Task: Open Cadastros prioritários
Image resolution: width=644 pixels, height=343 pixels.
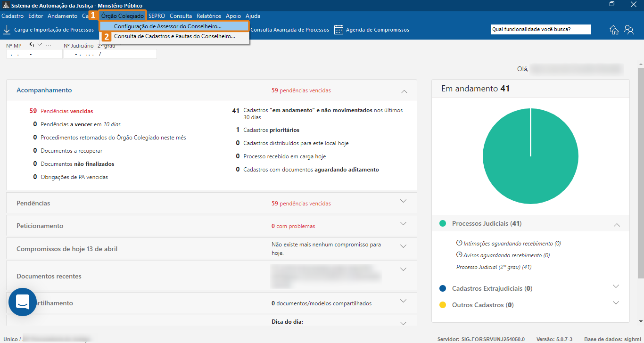Action: click(x=268, y=130)
